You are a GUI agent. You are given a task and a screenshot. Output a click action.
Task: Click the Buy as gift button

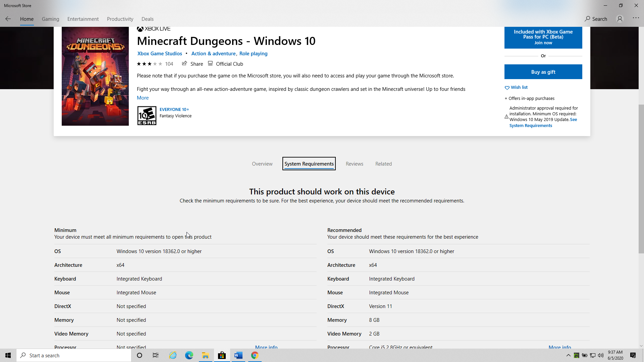click(543, 72)
